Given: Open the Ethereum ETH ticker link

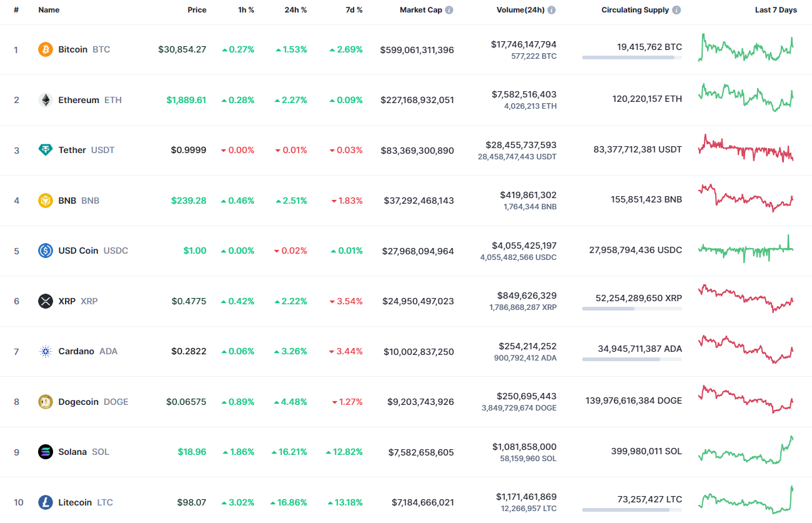Looking at the screenshot, I should 112,100.
